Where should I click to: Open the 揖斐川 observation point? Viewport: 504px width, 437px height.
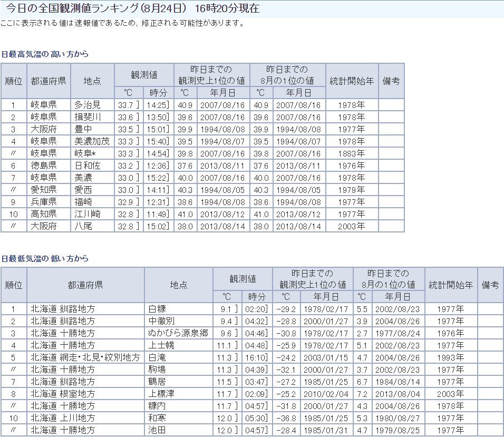(x=87, y=117)
